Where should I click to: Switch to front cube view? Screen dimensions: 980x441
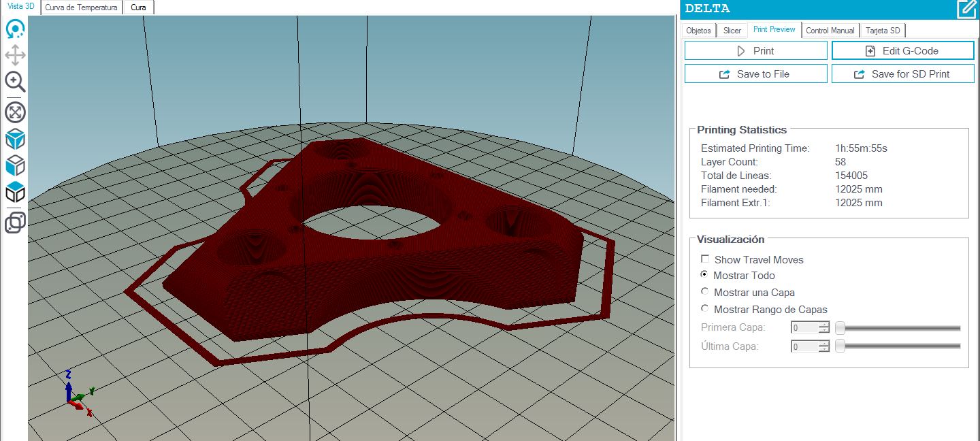pyautogui.click(x=15, y=165)
